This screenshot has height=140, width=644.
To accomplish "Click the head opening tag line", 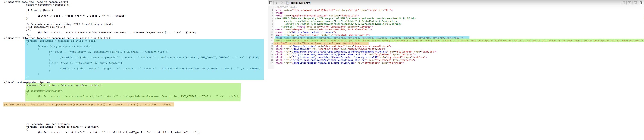I will pos(279,13).
